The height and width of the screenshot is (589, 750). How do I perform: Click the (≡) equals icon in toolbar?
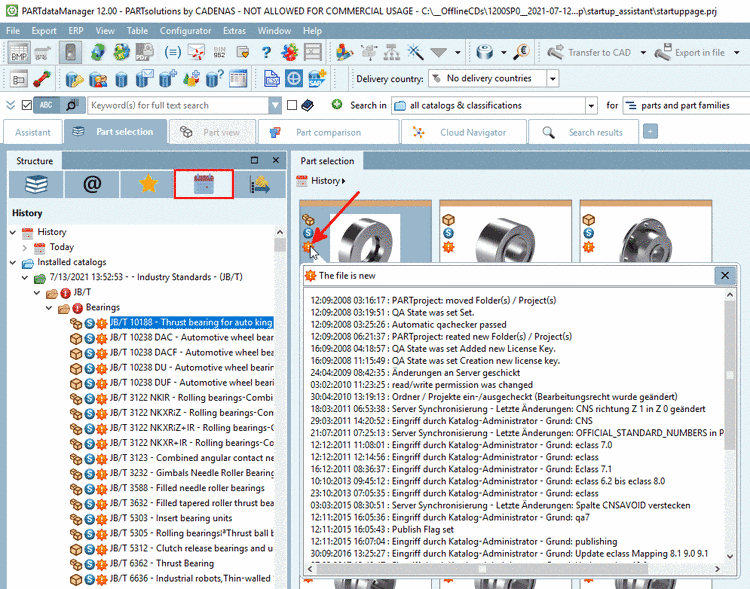172,52
